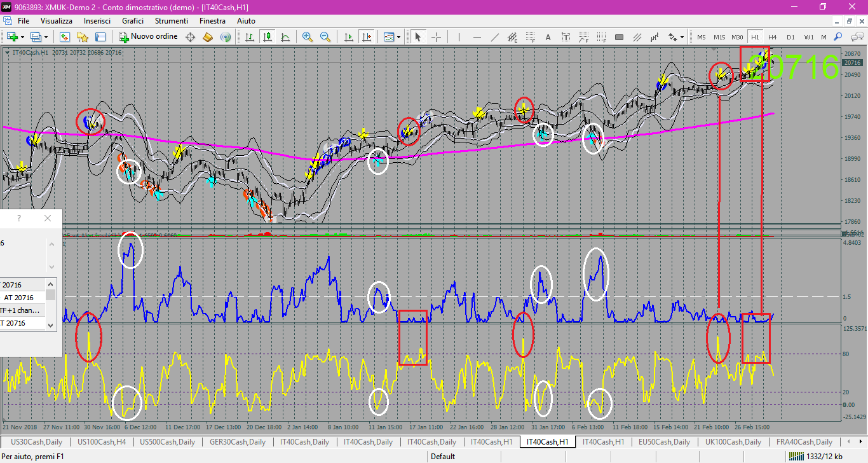Switch to candlestick chart display
The image size is (868, 463).
click(268, 37)
